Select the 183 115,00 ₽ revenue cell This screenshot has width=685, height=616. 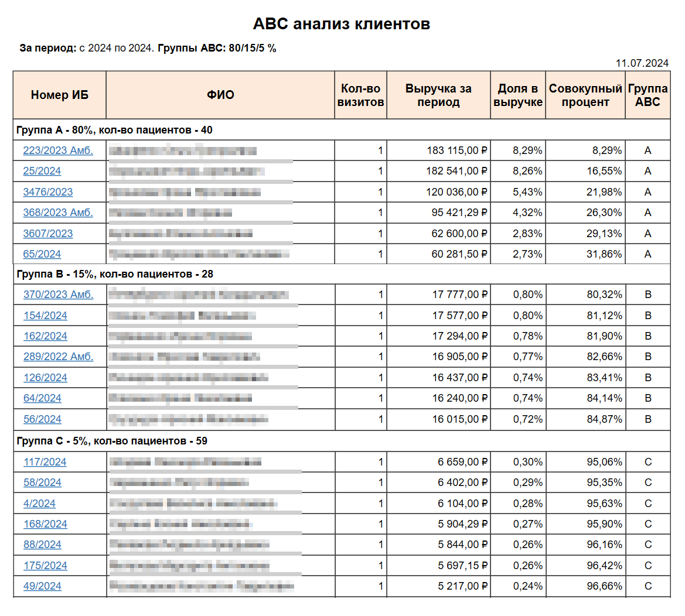pyautogui.click(x=456, y=150)
